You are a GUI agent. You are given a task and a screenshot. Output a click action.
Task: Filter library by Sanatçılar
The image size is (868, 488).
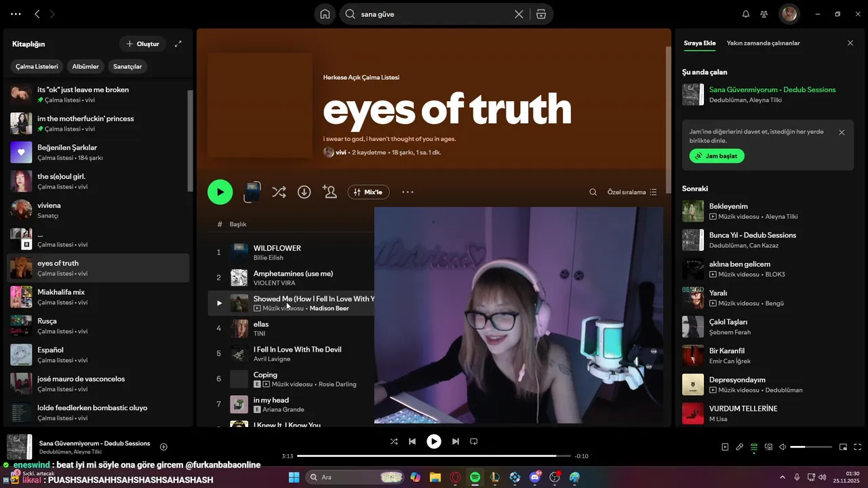pyautogui.click(x=127, y=66)
